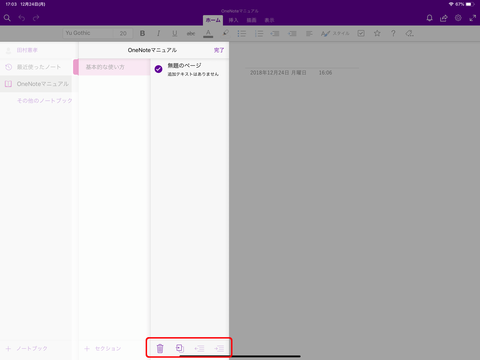Switch to the ホーム tab
Image resolution: width=480 pixels, height=360 pixels.
(213, 20)
